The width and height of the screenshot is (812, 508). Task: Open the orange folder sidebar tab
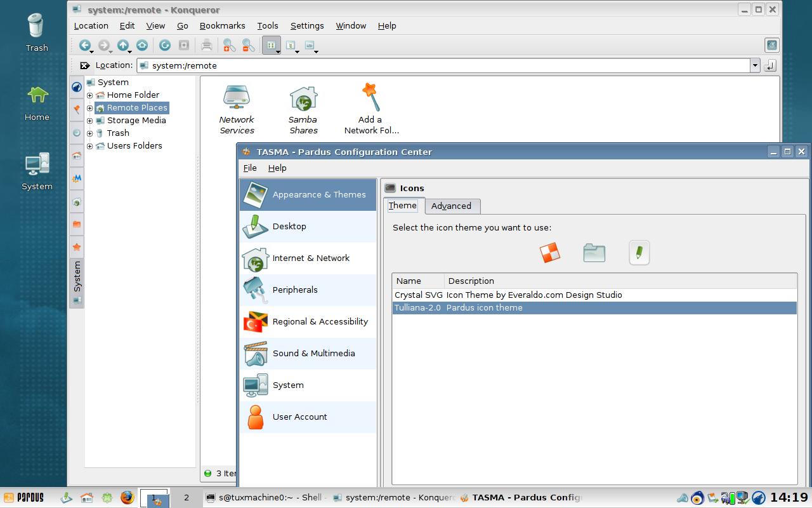coord(77,224)
